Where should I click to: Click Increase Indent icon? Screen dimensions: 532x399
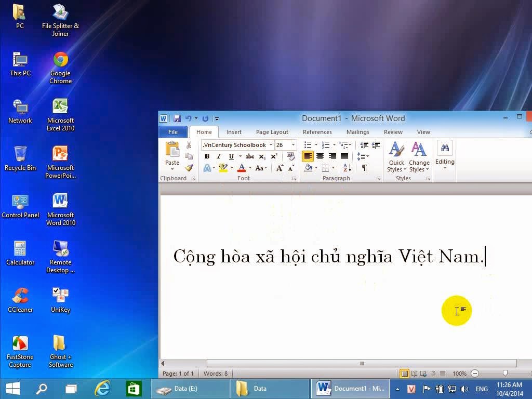click(x=376, y=145)
